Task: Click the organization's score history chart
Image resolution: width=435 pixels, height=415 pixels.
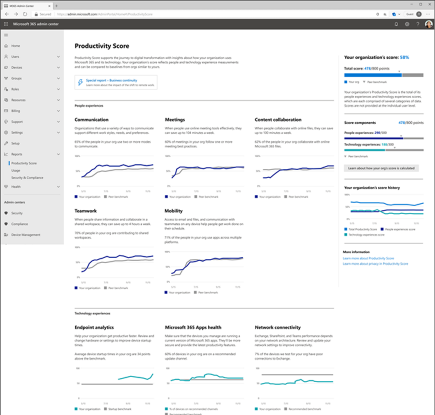Action: pos(384,208)
